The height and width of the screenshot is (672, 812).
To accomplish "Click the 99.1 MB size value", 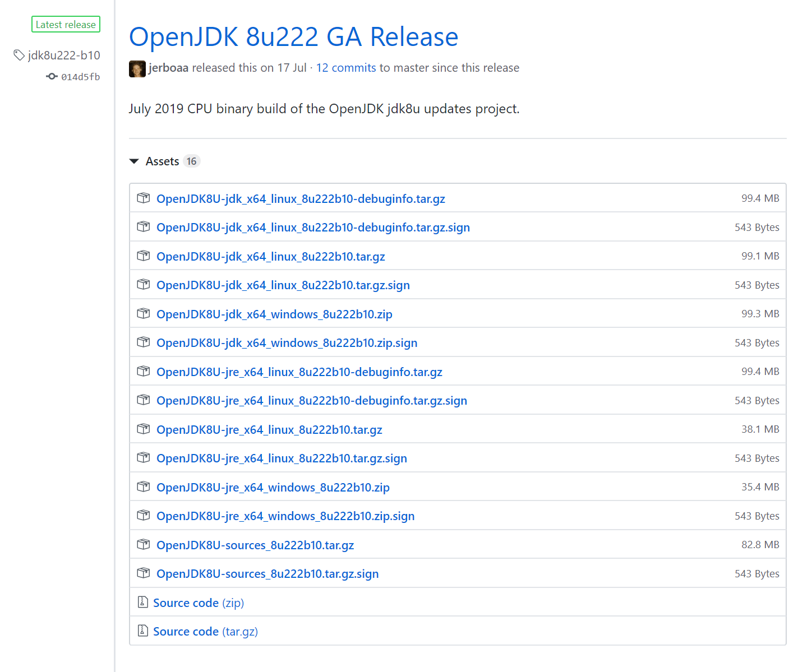I will pyautogui.click(x=760, y=256).
